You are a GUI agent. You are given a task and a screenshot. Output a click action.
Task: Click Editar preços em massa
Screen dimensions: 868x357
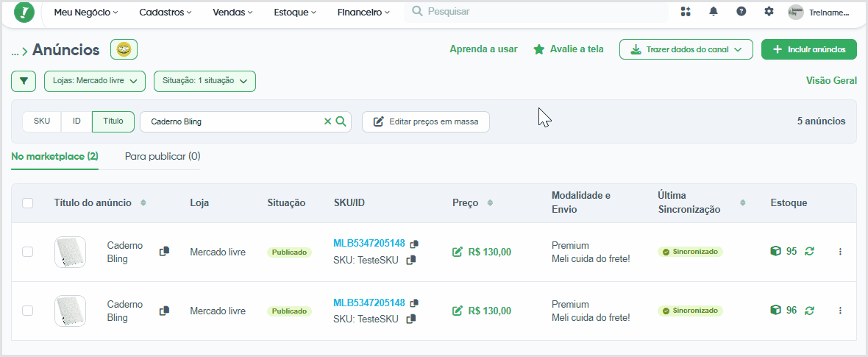pyautogui.click(x=426, y=121)
